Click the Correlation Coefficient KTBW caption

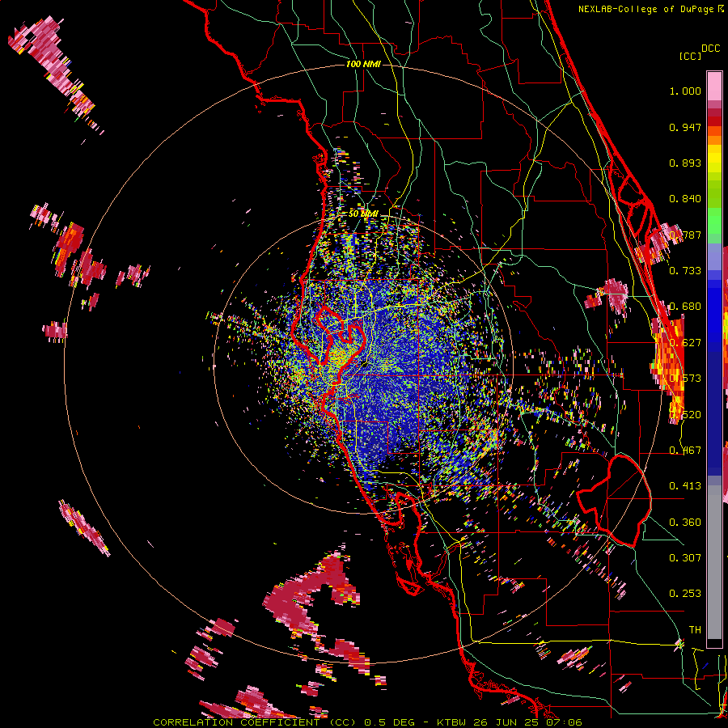(x=367, y=722)
